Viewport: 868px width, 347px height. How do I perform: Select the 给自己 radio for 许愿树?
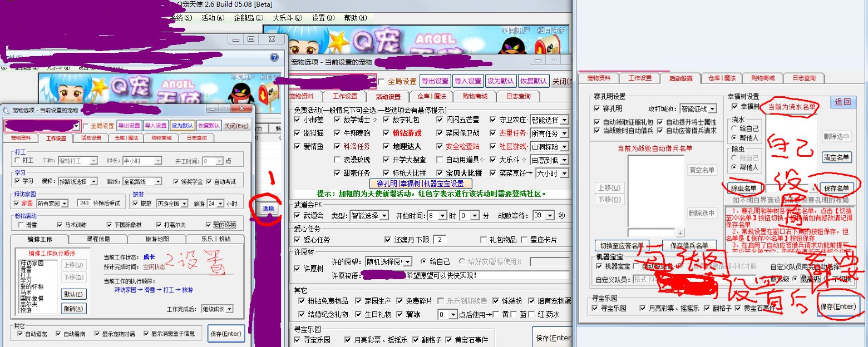click(425, 261)
